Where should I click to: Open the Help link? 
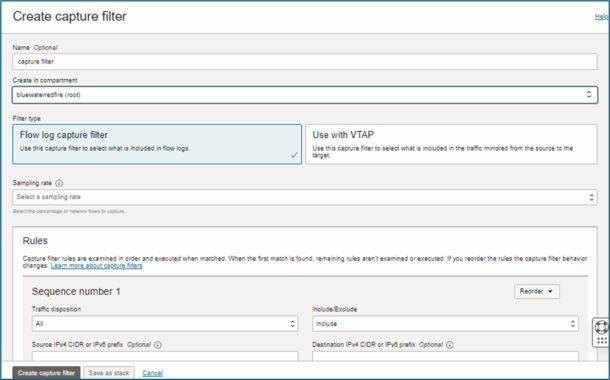coord(601,16)
